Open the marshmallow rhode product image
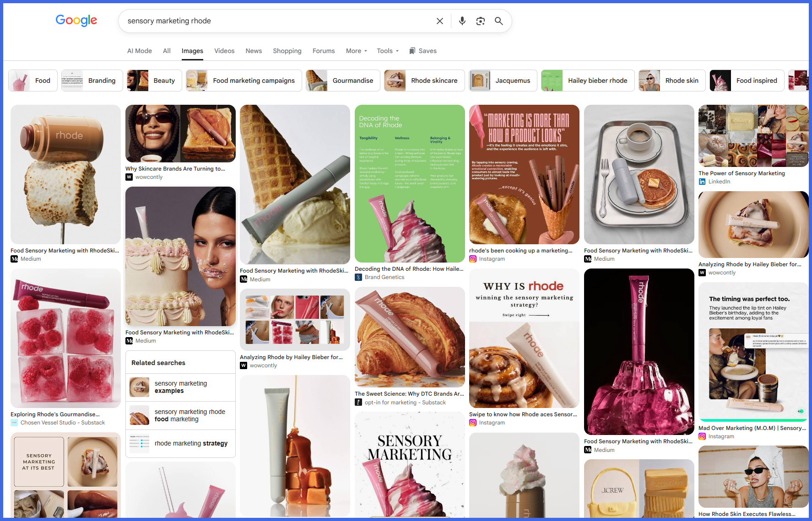812x521 pixels. tap(65, 174)
